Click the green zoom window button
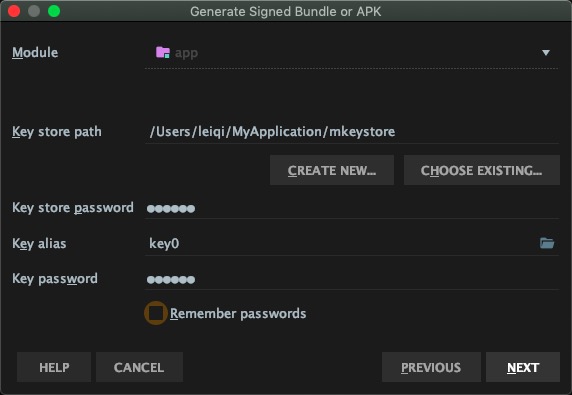The width and height of the screenshot is (572, 395). [x=54, y=11]
